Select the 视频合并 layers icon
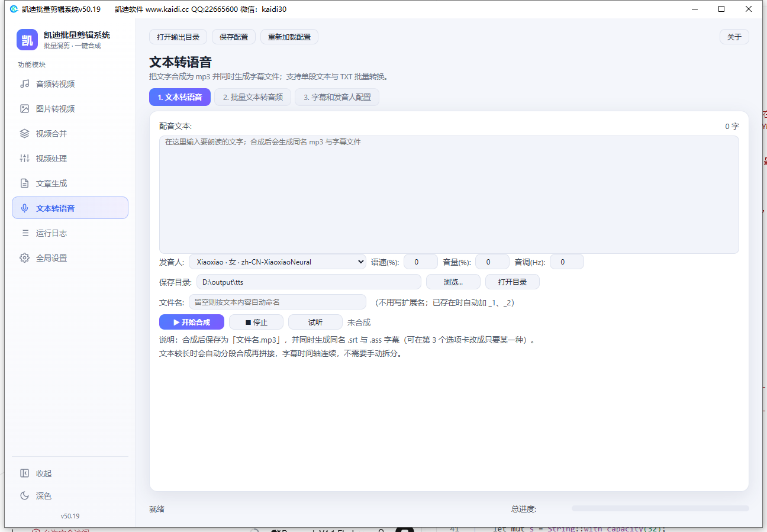Viewport: 767px width, 532px height. coord(25,134)
